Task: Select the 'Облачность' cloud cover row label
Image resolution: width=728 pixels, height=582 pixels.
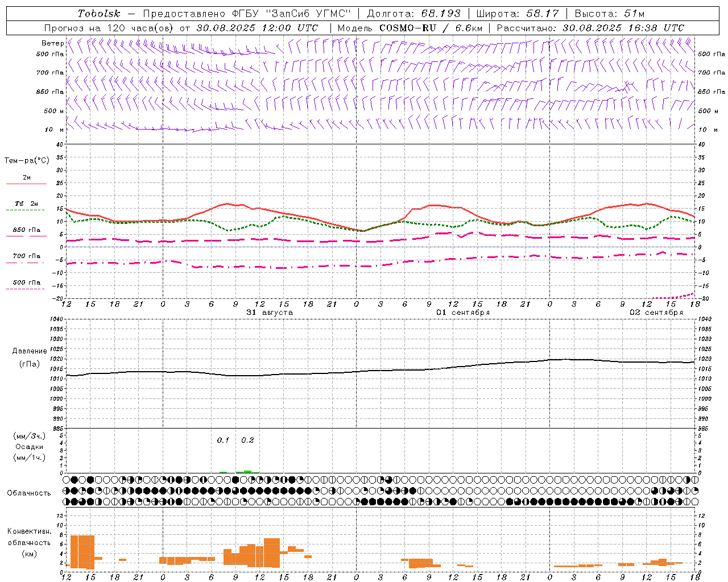Action: click(x=29, y=493)
